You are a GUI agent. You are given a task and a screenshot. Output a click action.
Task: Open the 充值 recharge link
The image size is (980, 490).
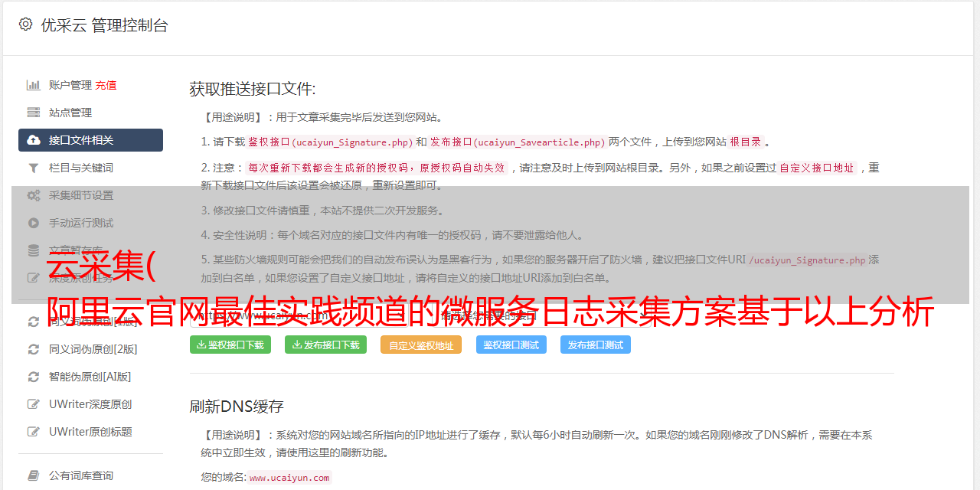point(106,85)
